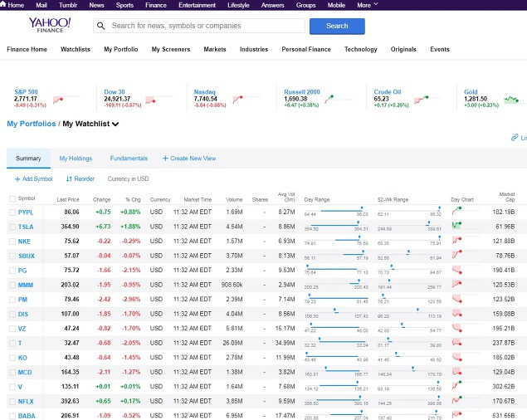
Task: Sort by the Volume column header
Action: [x=234, y=200]
